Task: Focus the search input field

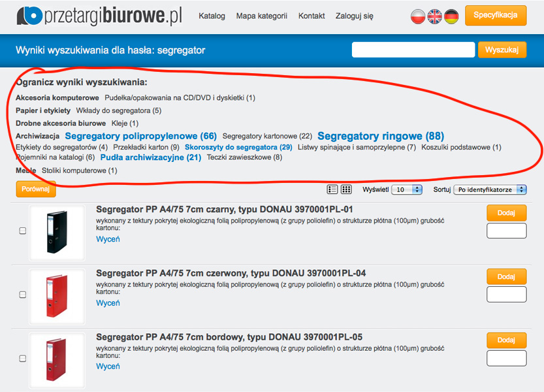Action: click(413, 50)
